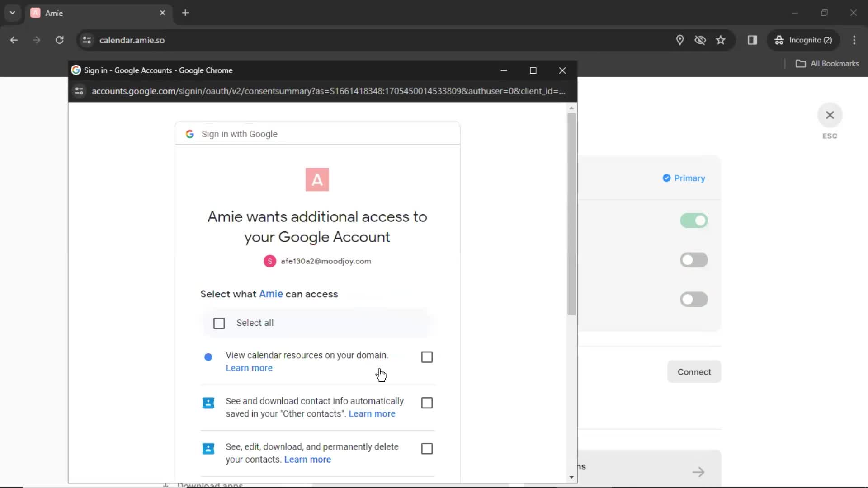
Task: Enable the second calendar sync toggle
Action: pyautogui.click(x=694, y=260)
